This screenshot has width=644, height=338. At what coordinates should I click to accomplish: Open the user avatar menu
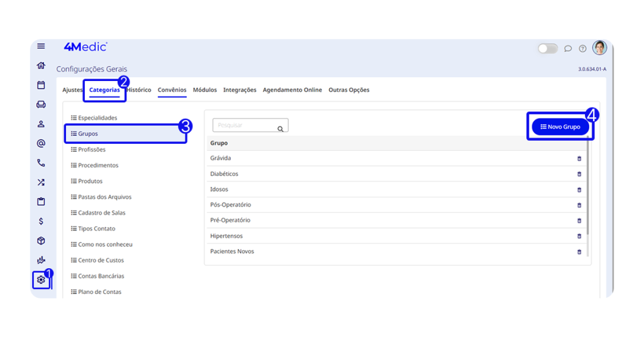[x=599, y=48]
